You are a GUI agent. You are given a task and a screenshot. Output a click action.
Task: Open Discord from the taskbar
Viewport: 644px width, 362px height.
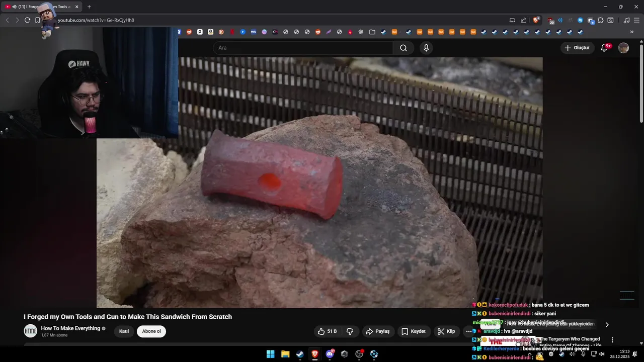pyautogui.click(x=330, y=354)
